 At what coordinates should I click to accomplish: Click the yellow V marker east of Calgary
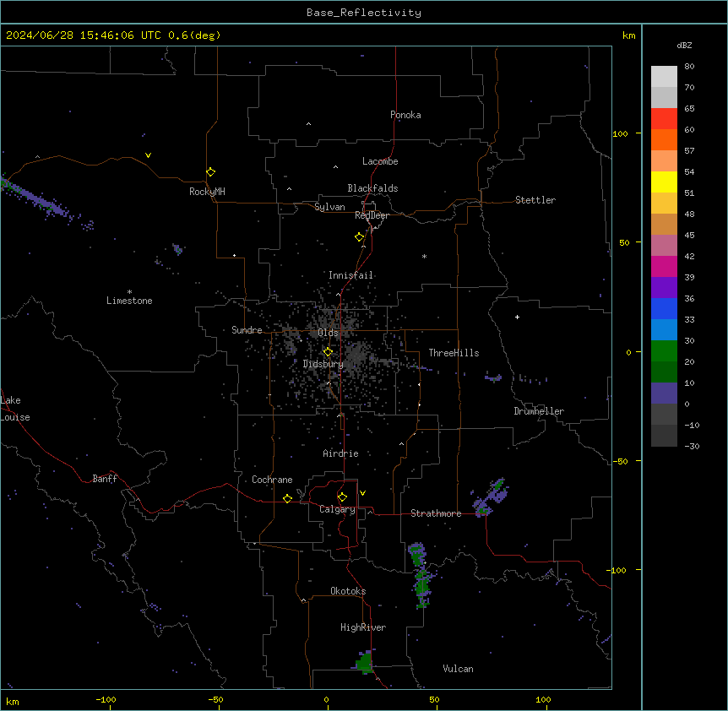(x=362, y=493)
